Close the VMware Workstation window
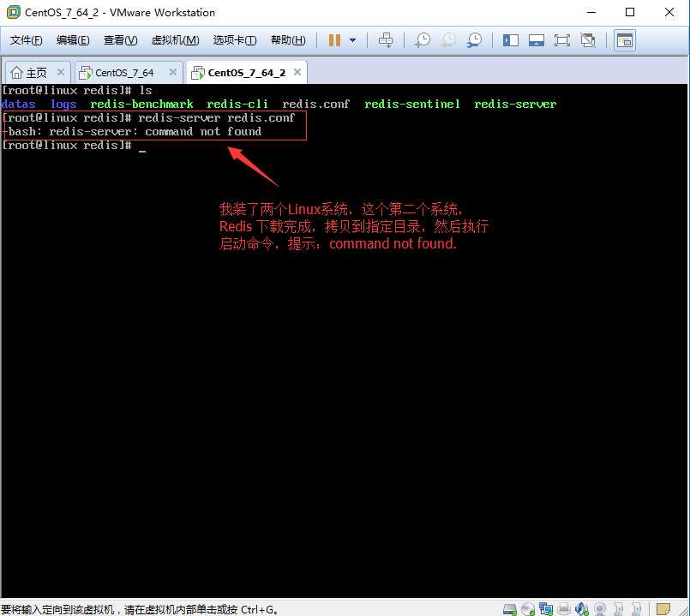690x616 pixels. pyautogui.click(x=669, y=12)
